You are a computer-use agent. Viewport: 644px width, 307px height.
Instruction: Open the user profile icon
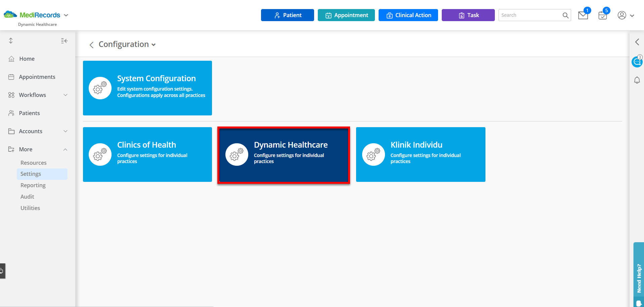(622, 15)
